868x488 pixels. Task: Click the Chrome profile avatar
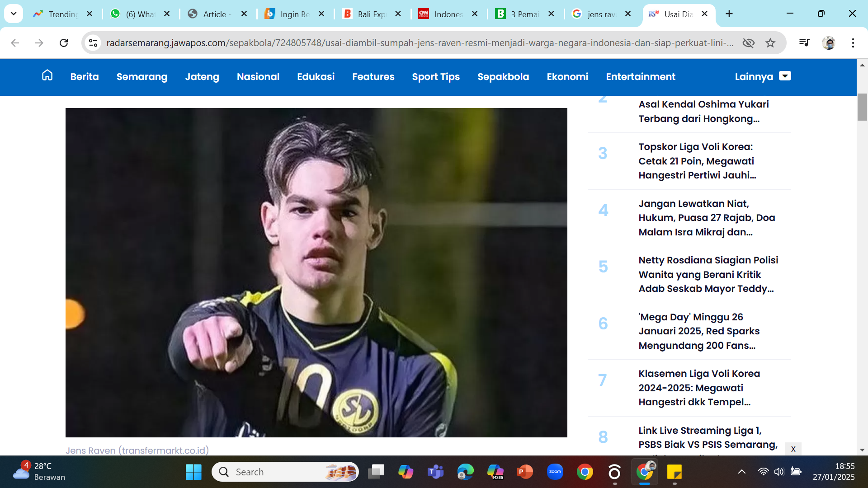[829, 43]
